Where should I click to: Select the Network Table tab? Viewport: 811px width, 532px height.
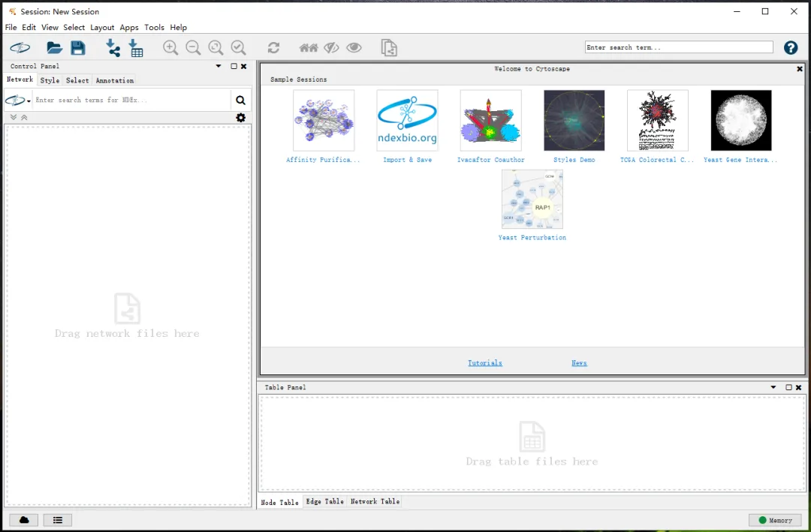pyautogui.click(x=375, y=501)
